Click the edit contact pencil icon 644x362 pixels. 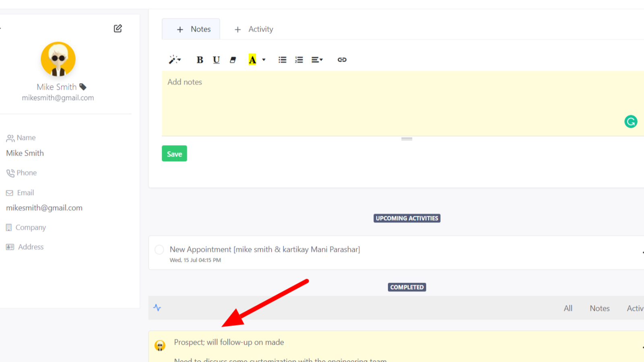click(118, 29)
